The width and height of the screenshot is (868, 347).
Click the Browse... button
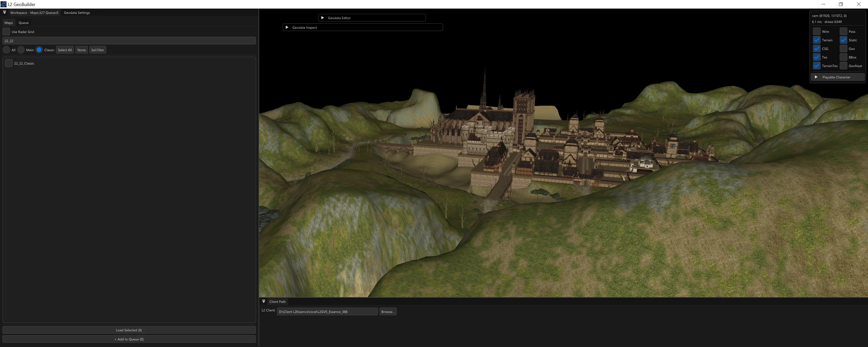coord(388,312)
